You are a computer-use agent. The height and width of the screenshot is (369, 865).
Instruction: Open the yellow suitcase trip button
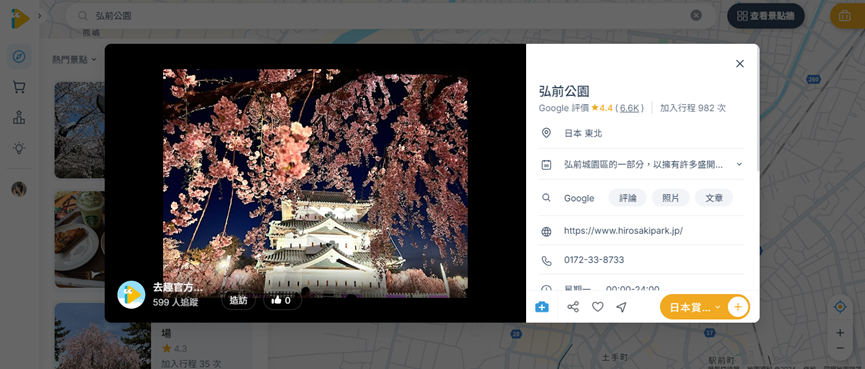[x=846, y=16]
